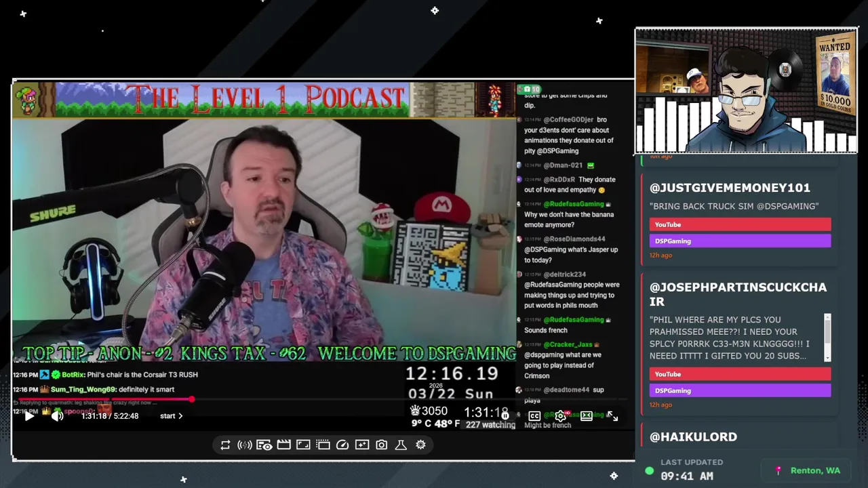Click the green Last Updated status dot
This screenshot has height=488, width=868.
pos(650,470)
